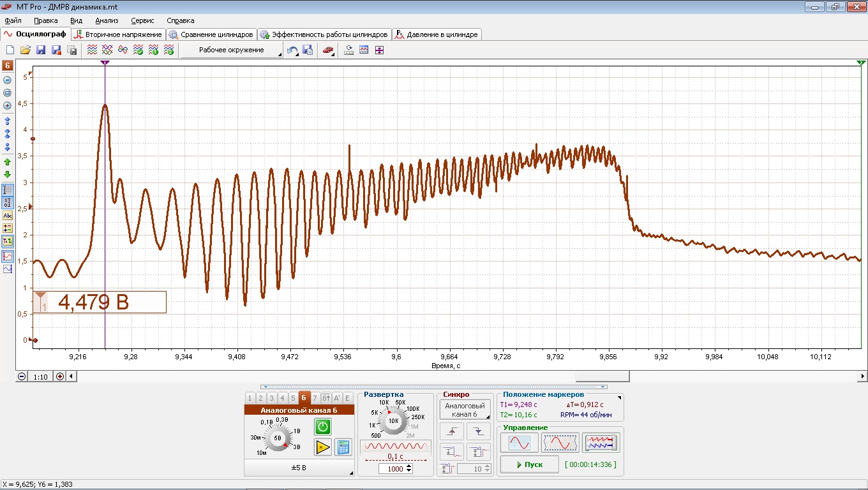Screen dimensions: 868x490
Task: Open the ±5 В range dropdown
Action: pos(299,468)
